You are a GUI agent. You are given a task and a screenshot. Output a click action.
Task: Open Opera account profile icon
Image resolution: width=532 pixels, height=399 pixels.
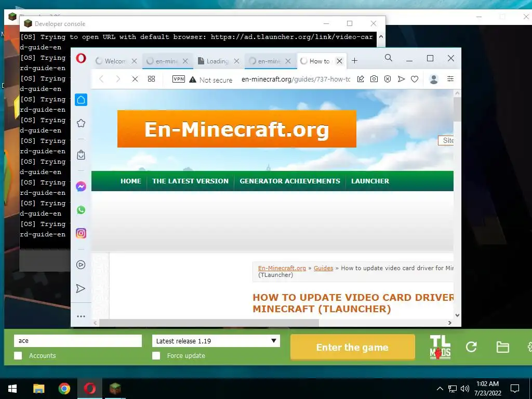434,79
